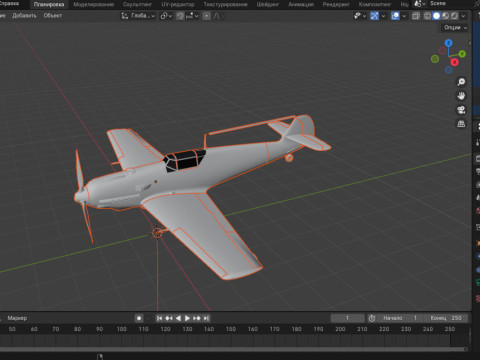This screenshot has height=360, width=480.
Task: Switch to solid viewport shading
Action: tap(436, 16)
